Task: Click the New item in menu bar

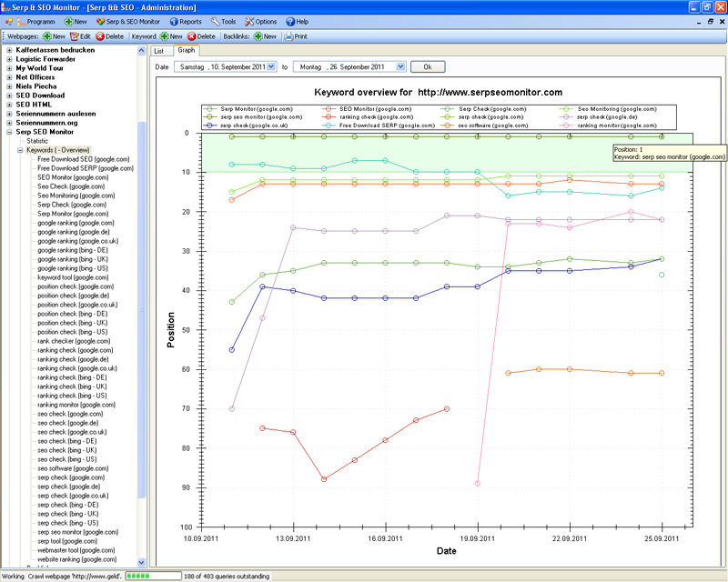Action: coord(76,22)
